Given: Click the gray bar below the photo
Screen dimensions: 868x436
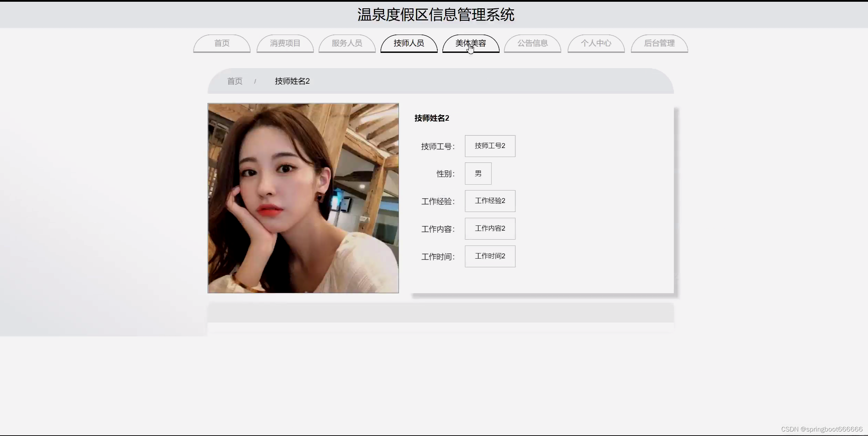Looking at the screenshot, I should point(440,312).
